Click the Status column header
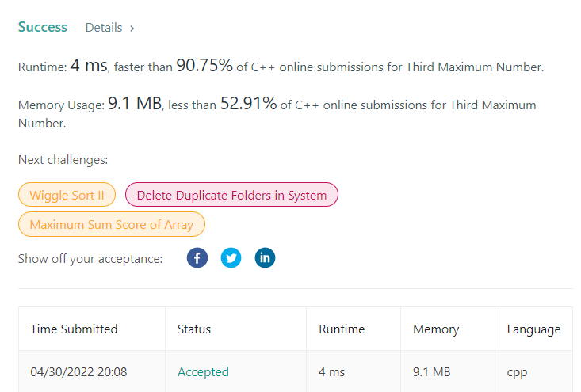 [194, 329]
